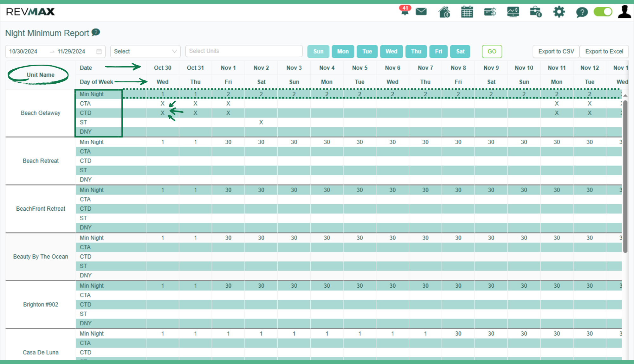634x364 pixels.
Task: Click the credit card dollar icon
Action: pos(490,12)
